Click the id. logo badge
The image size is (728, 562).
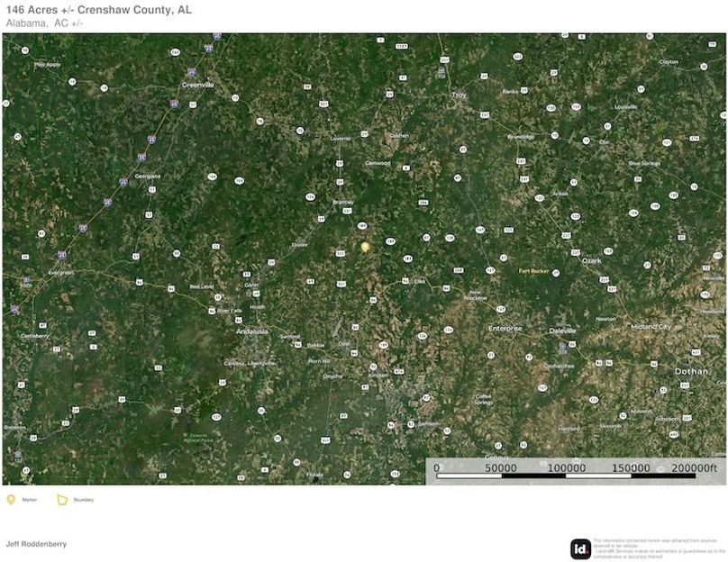(580, 548)
